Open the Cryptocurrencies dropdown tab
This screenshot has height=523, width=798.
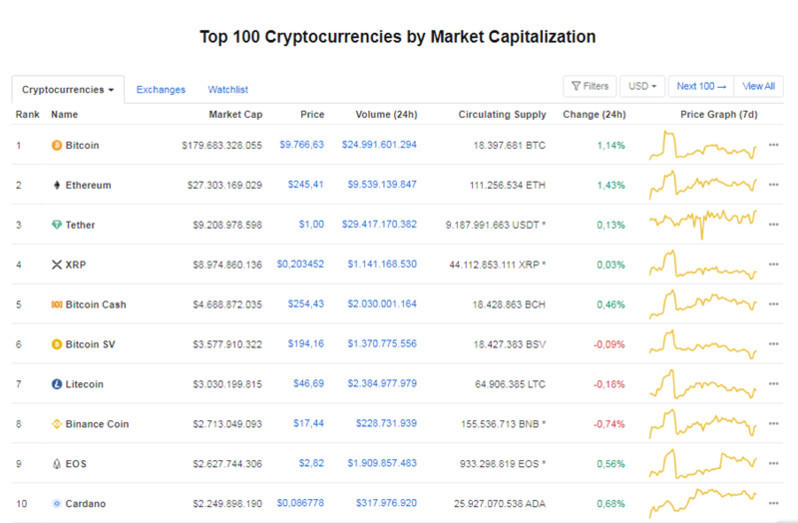68,89
